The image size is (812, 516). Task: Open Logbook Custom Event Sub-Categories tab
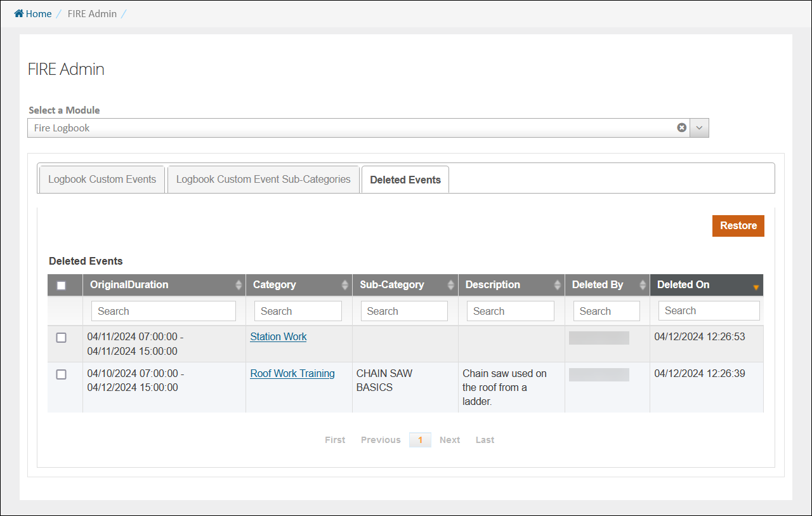pyautogui.click(x=263, y=180)
